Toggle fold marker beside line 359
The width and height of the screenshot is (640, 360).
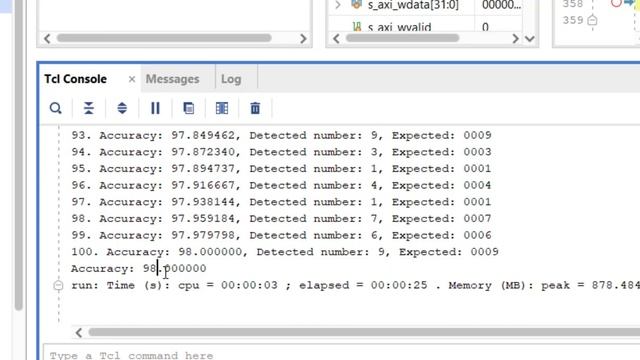pos(593,20)
